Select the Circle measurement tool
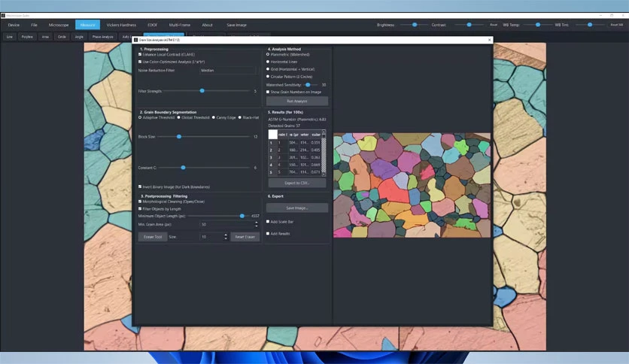 coord(62,37)
